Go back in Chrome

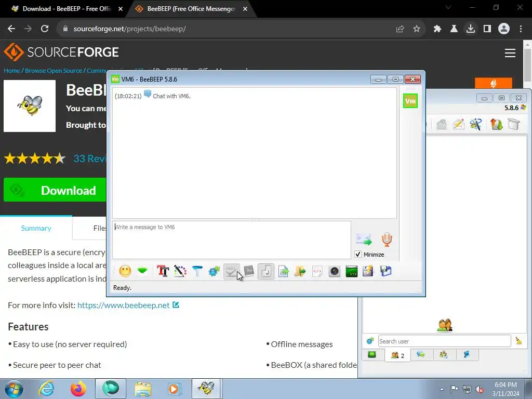click(11, 29)
